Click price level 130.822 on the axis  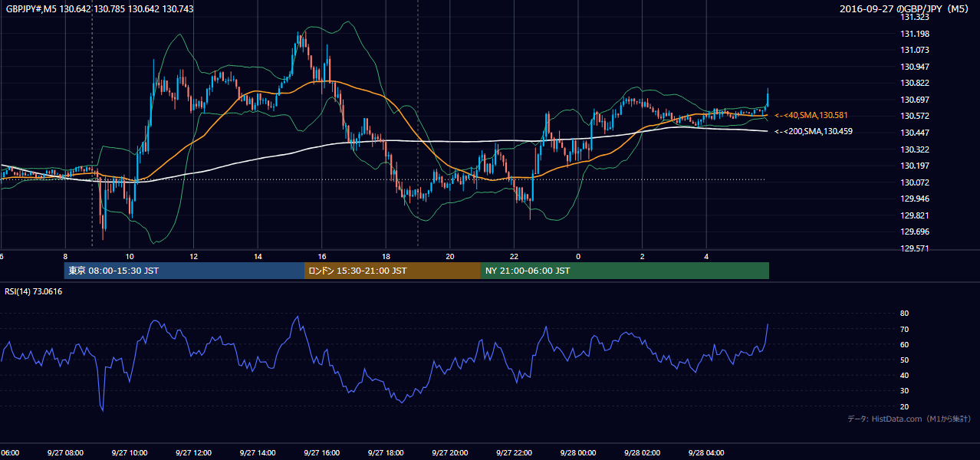coord(916,83)
